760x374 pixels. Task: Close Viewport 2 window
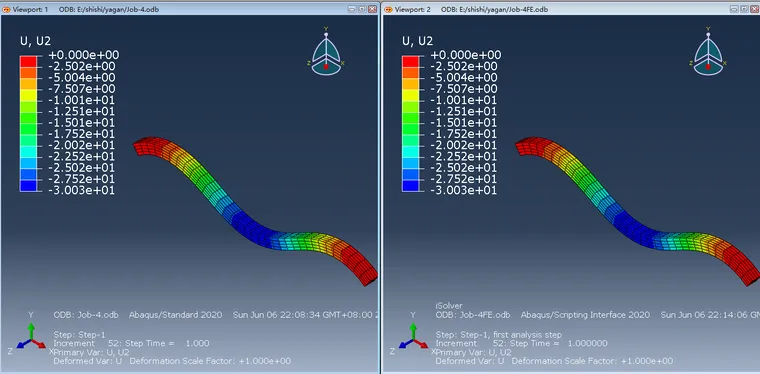coord(755,9)
